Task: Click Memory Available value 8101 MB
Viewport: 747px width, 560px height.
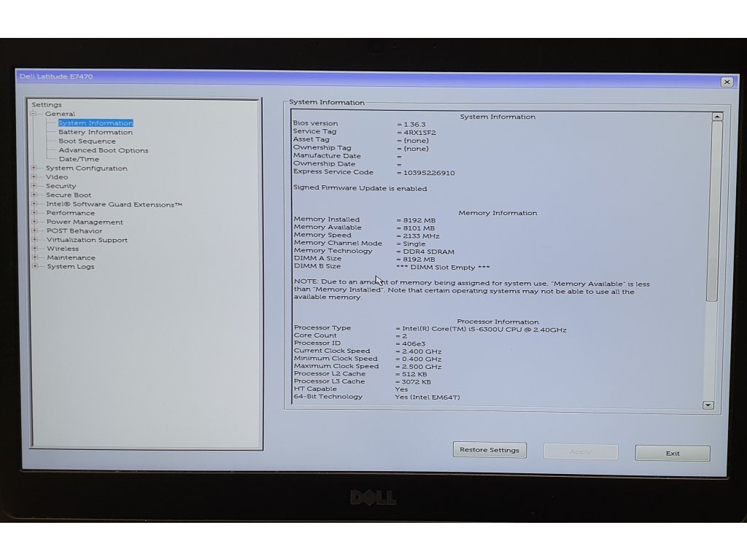Action: [x=419, y=228]
